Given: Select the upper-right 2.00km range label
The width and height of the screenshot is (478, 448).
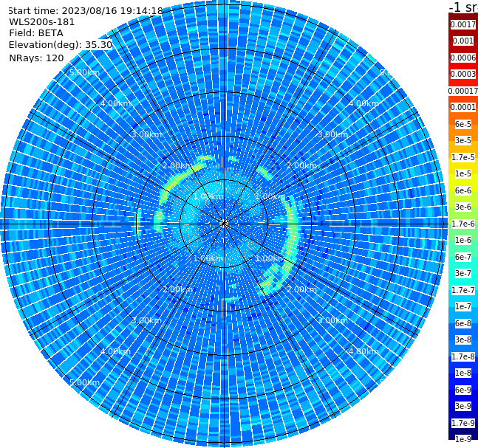Looking at the screenshot, I should coord(302,165).
